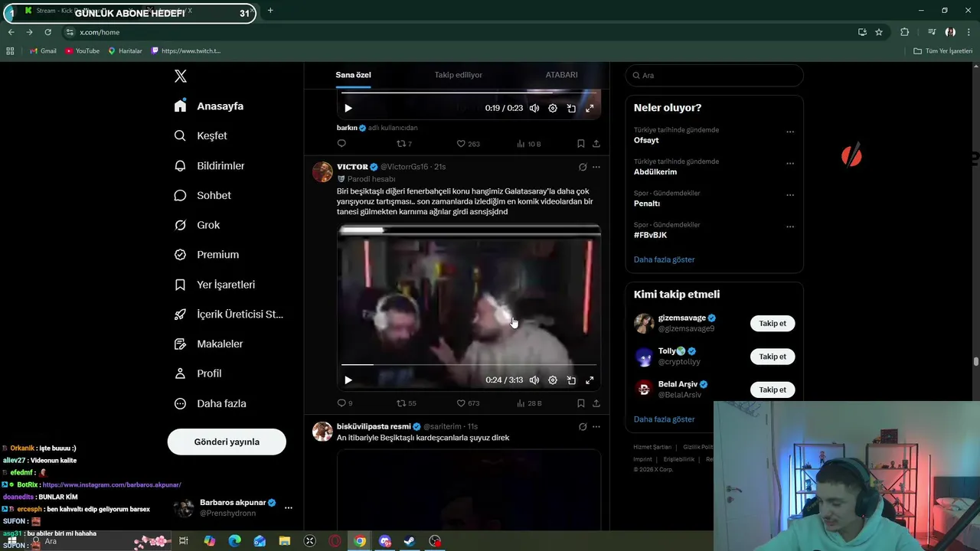
Task: Click the Windows taskbar search box
Action: pyautogui.click(x=100, y=541)
